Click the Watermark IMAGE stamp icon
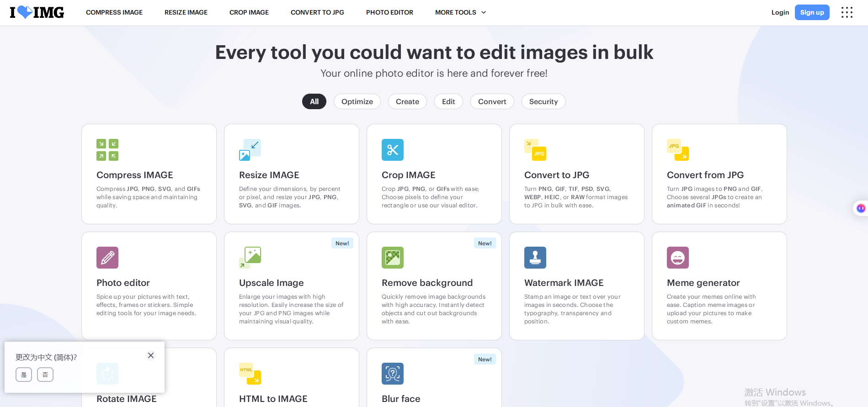This screenshot has width=868, height=407. [535, 258]
